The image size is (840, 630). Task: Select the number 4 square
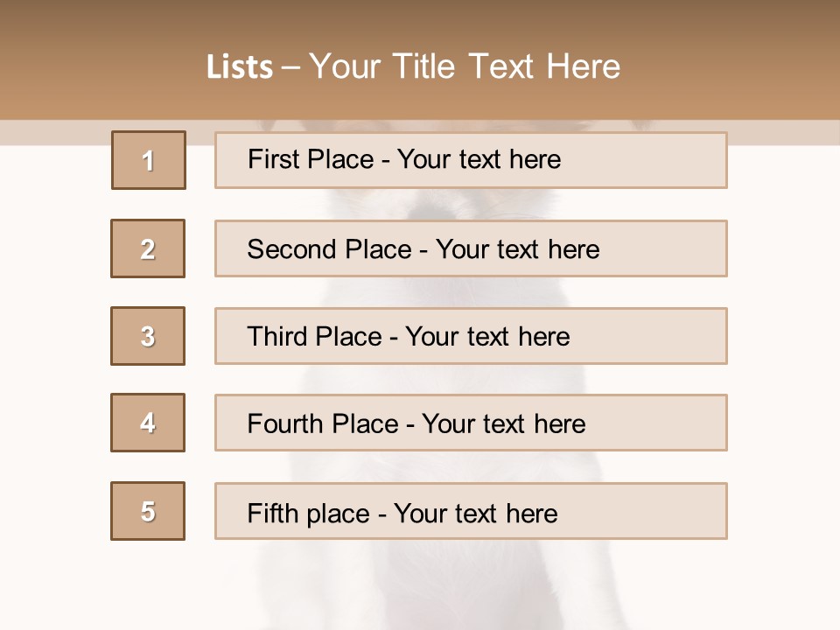coord(148,423)
